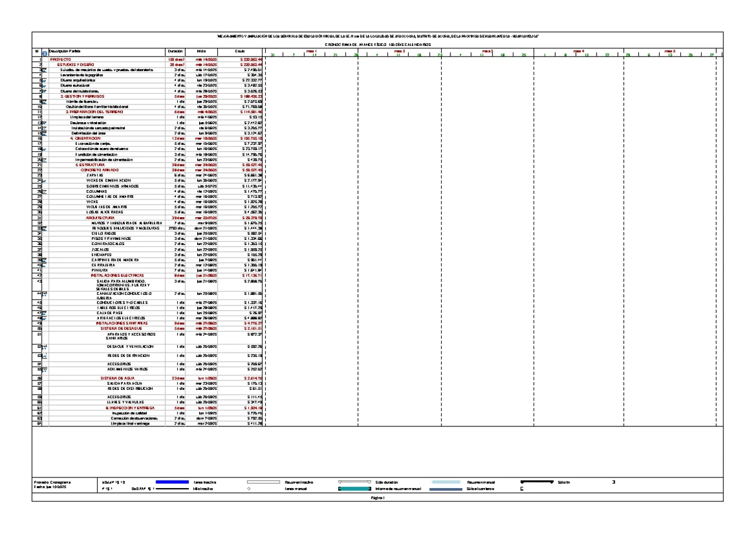The height and width of the screenshot is (534, 756).
Task: Click the "Costo" column header
Action: (241, 50)
